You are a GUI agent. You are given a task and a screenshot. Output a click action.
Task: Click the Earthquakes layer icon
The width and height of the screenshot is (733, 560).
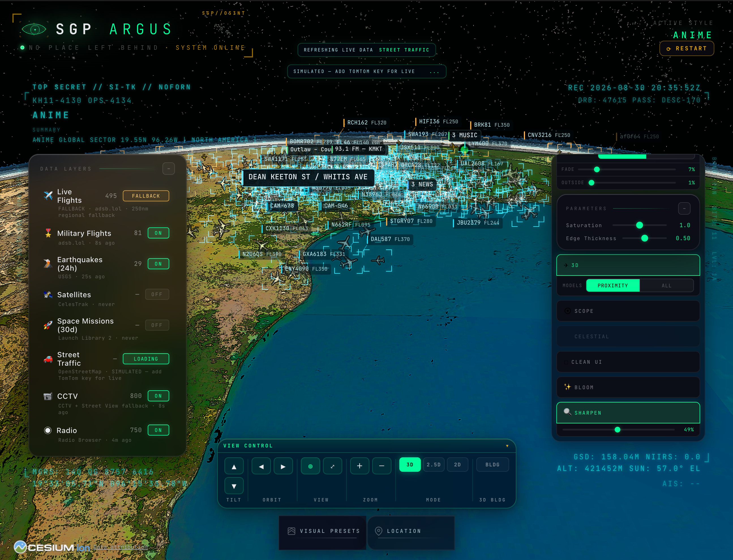(x=48, y=264)
